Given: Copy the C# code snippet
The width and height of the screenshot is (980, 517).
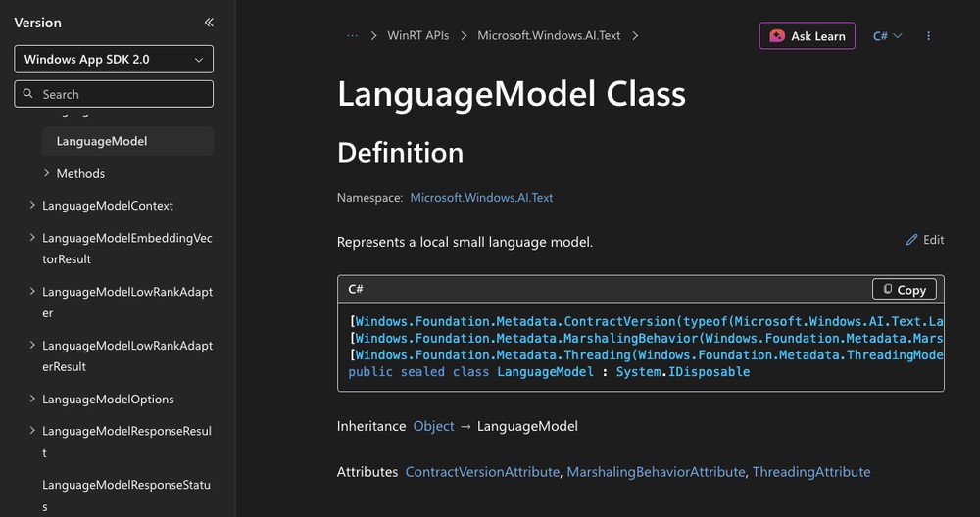Looking at the screenshot, I should (x=905, y=289).
